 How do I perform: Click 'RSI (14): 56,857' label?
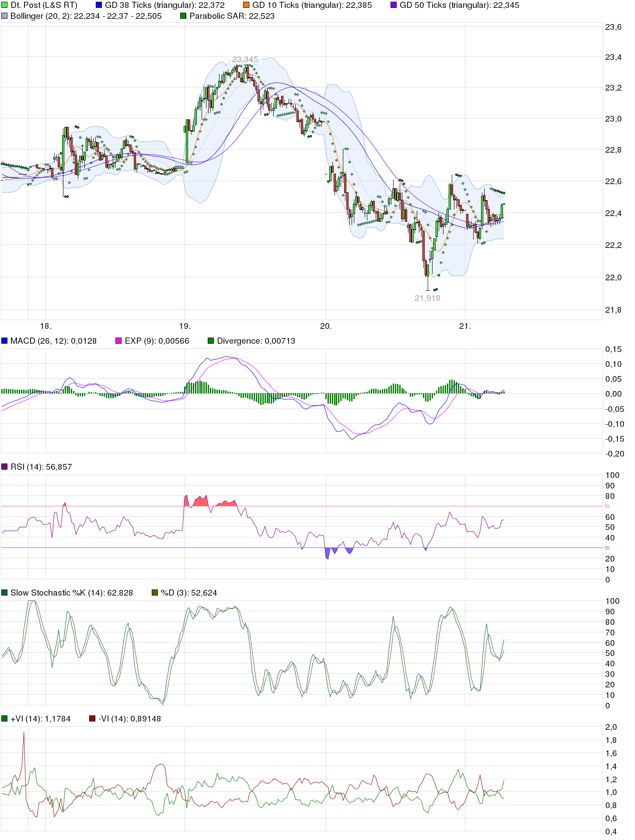pos(41,467)
